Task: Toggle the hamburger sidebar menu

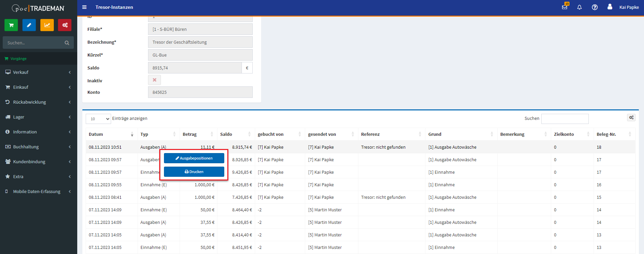Action: (84, 7)
